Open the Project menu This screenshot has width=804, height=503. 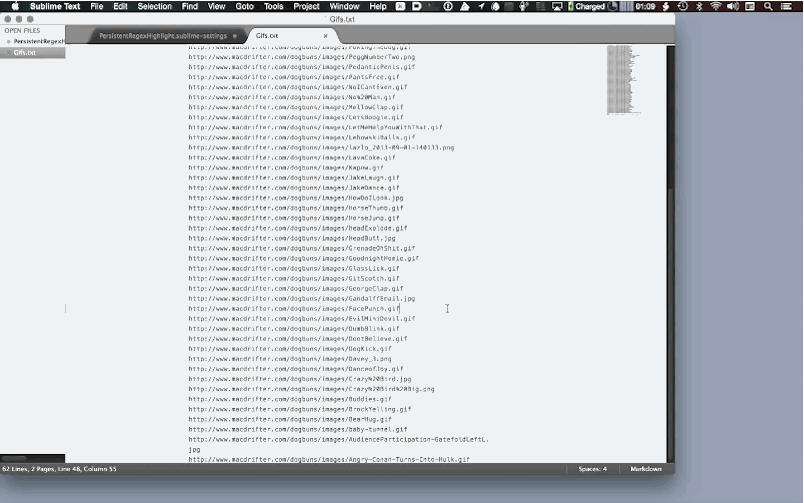pyautogui.click(x=306, y=6)
